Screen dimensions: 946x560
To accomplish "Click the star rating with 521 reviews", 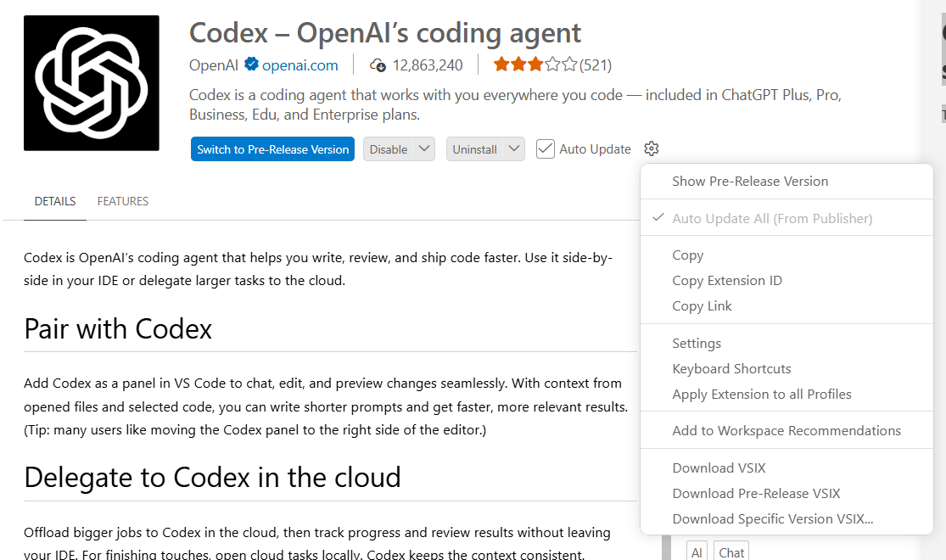I will pyautogui.click(x=552, y=64).
